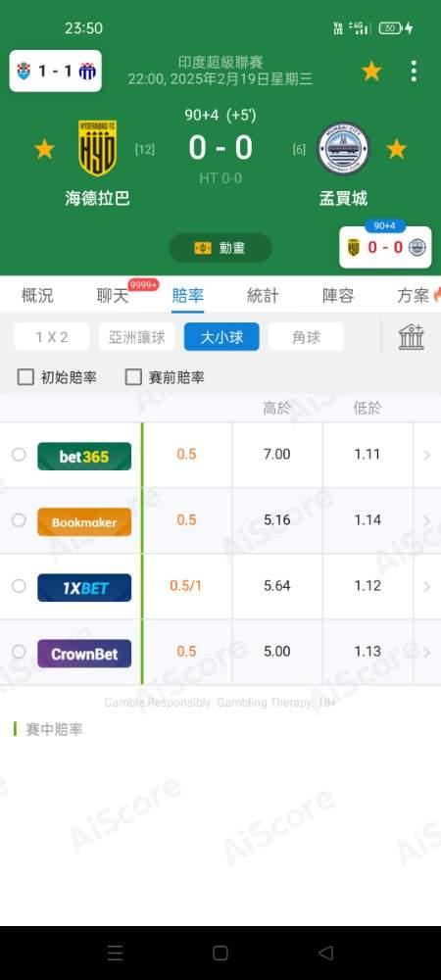
Task: Tap Bookmaker over odds 5.16
Action: pyautogui.click(x=276, y=520)
